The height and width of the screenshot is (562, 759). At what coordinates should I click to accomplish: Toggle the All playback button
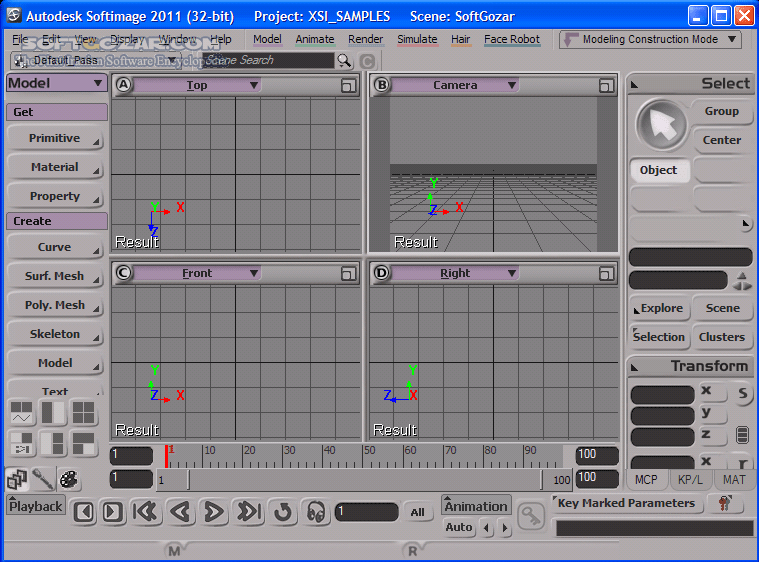[417, 512]
